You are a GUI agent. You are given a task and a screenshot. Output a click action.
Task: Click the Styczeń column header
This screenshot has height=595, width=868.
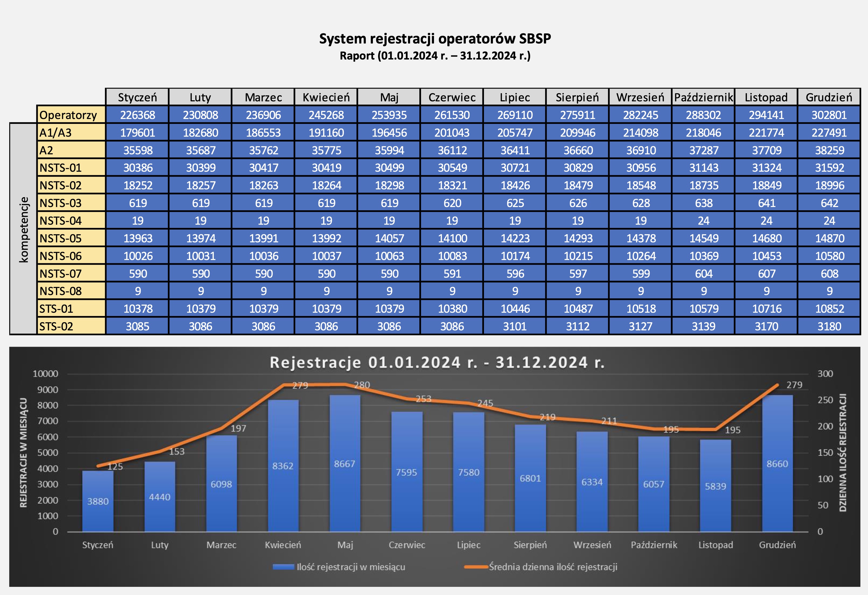pyautogui.click(x=137, y=97)
